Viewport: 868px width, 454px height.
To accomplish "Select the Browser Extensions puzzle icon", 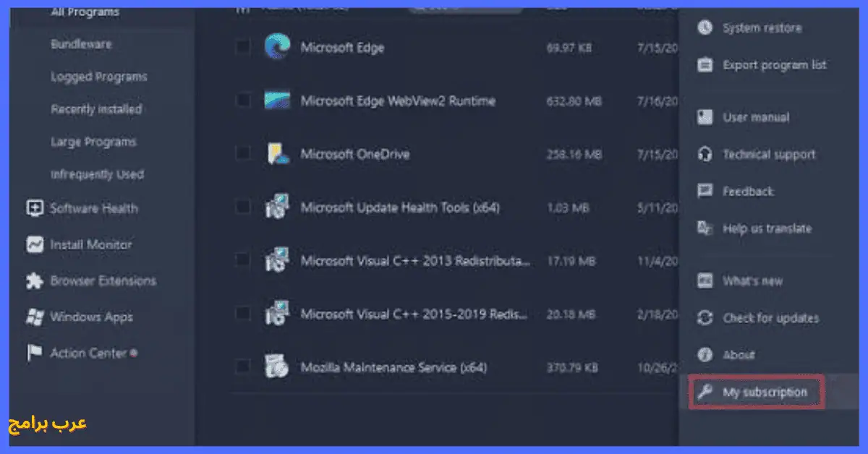I will point(34,280).
